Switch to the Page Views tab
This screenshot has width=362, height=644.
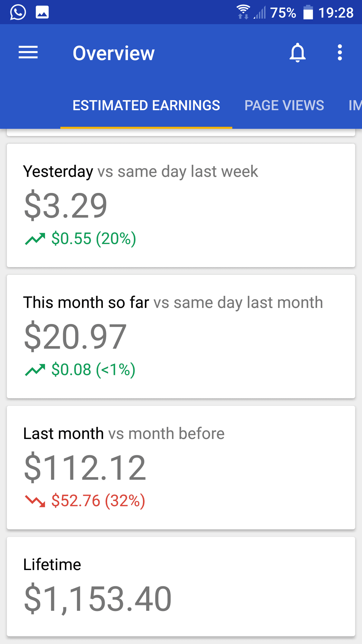284,105
